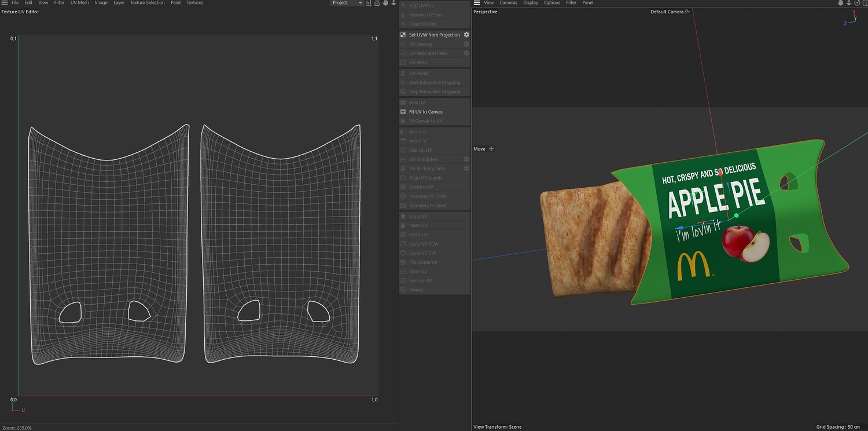868x431 pixels.
Task: Click the viewport XYZ axis gizmo
Action: 851,17
